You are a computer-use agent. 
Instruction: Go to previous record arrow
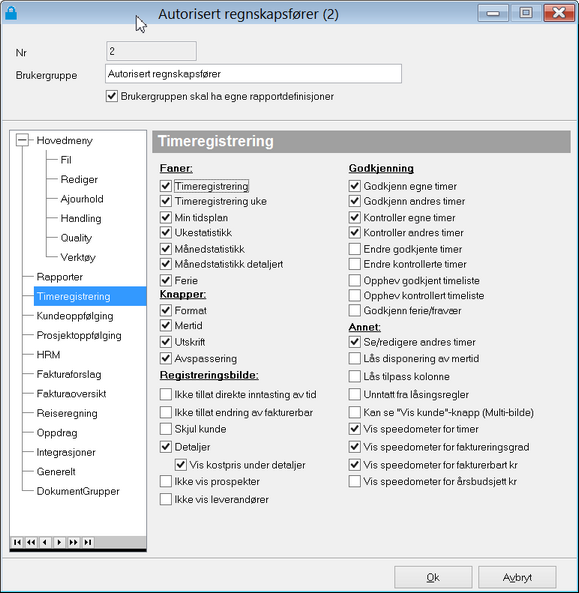point(45,542)
